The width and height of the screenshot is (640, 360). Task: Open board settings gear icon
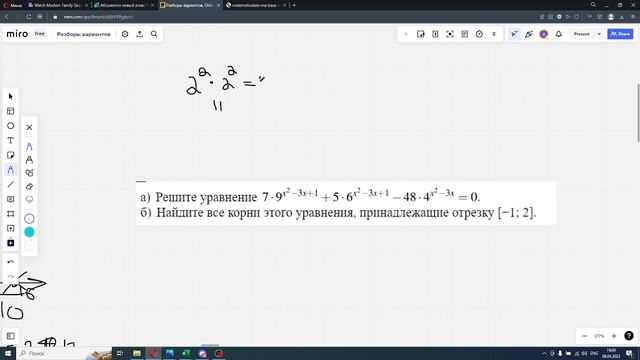(125, 34)
